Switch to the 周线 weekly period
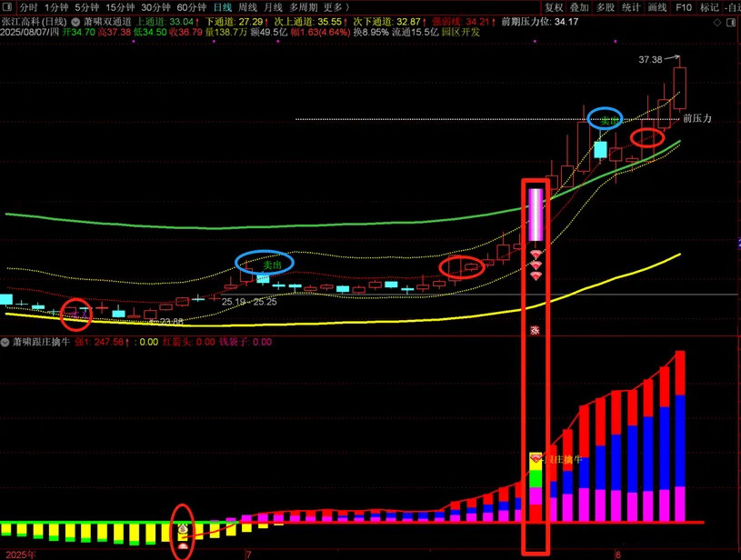The height and width of the screenshot is (560, 741). [x=247, y=6]
